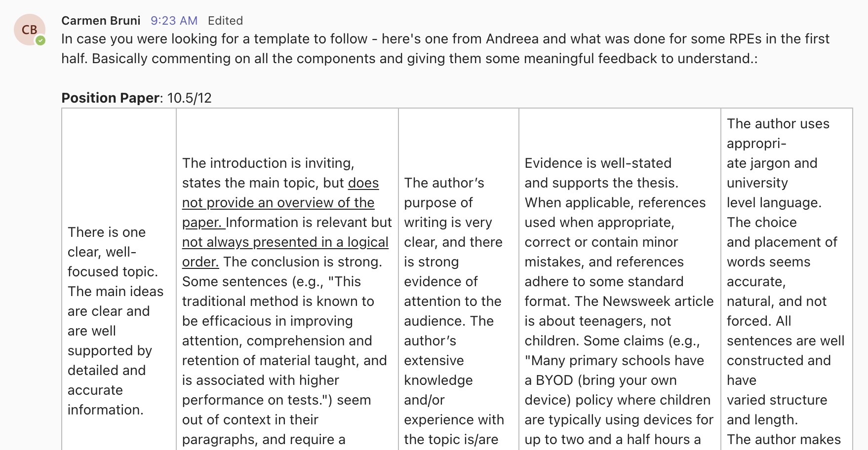868x450 pixels.
Task: Click the green presence status badge
Action: coord(40,40)
